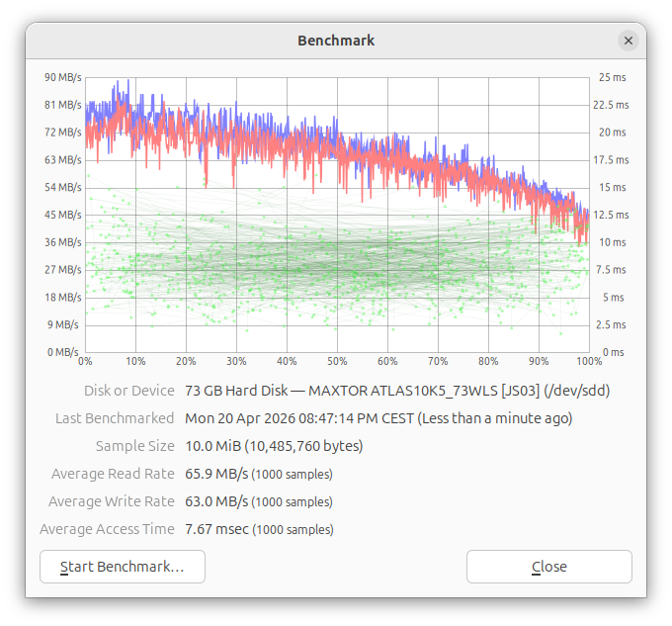This screenshot has height=626, width=672.
Task: Click the 50% mark on horizontal axis
Action: [337, 362]
